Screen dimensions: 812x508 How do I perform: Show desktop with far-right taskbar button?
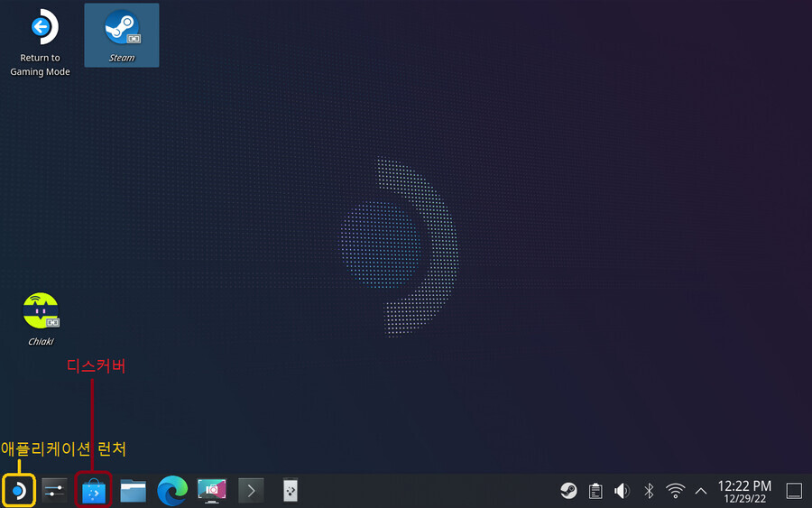(x=794, y=490)
